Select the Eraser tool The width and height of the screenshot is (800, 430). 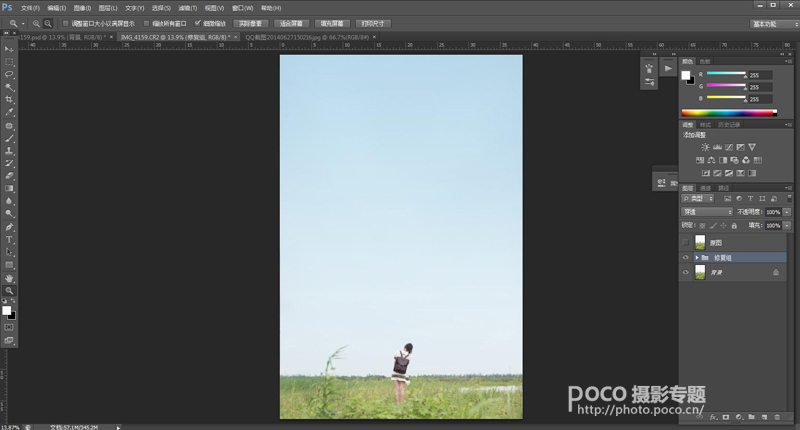pyautogui.click(x=9, y=176)
